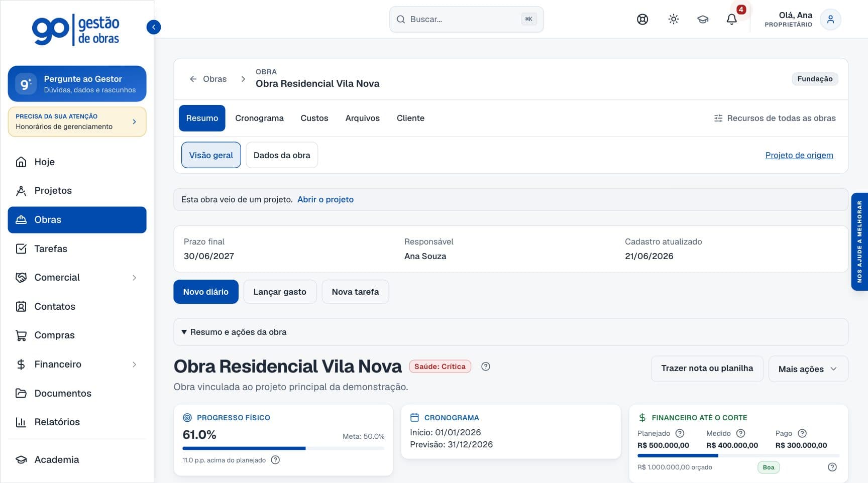Open the Mais ações dropdown
Viewport: 868px width, 483px height.
[x=808, y=369]
